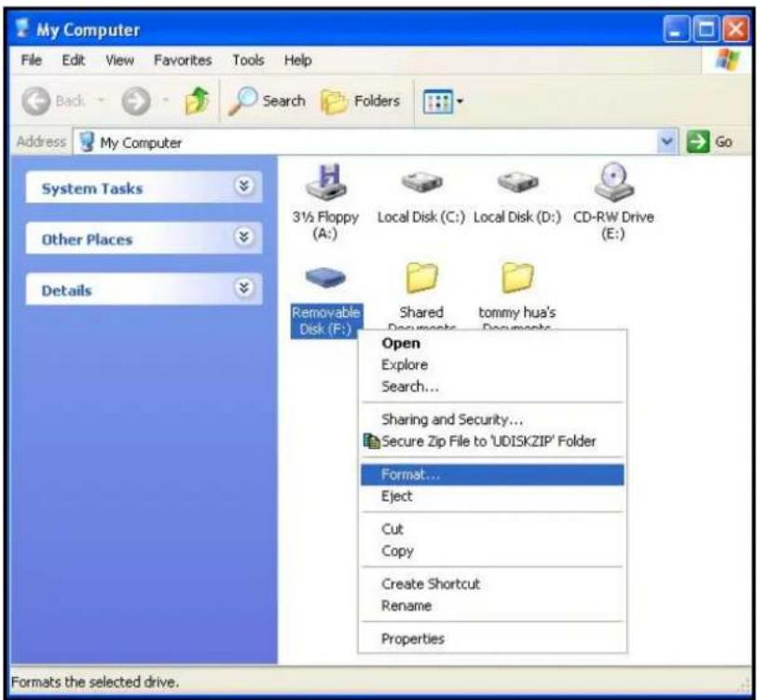Click the 'Formats the selected drive.' status text

click(95, 681)
